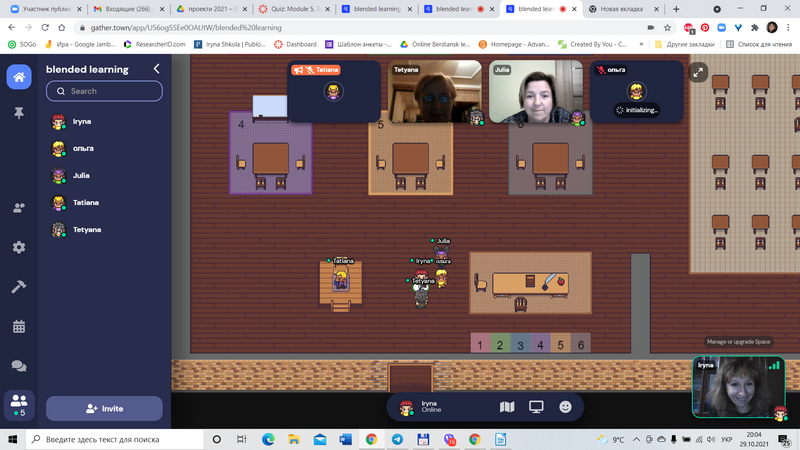Click the pink floor tile numbered 1
This screenshot has width=800, height=450.
click(x=480, y=343)
